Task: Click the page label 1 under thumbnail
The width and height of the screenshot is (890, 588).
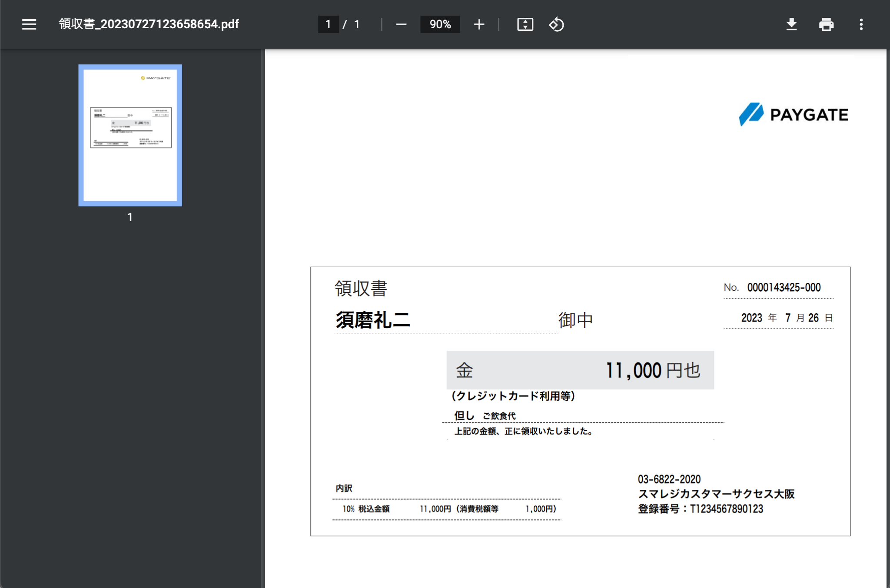Action: (x=130, y=217)
